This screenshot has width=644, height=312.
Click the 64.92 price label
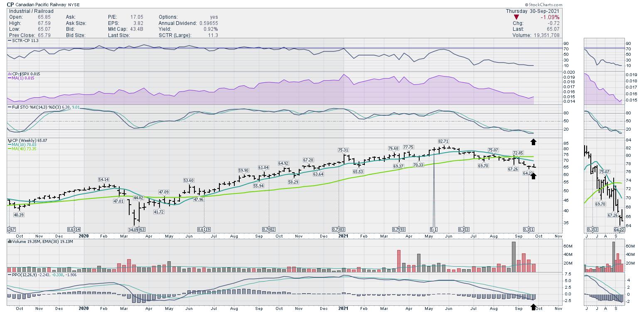[283, 163]
